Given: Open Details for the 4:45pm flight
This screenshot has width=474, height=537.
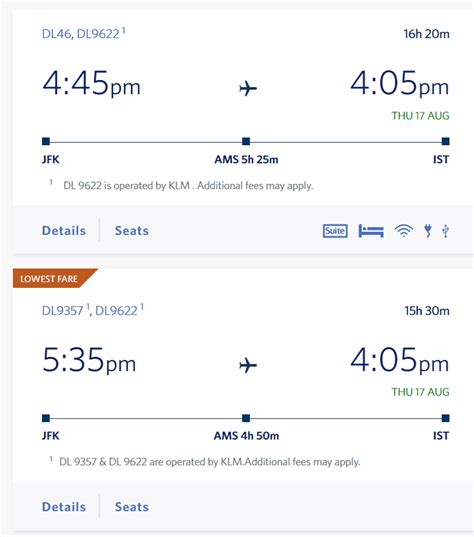Looking at the screenshot, I should [x=64, y=230].
